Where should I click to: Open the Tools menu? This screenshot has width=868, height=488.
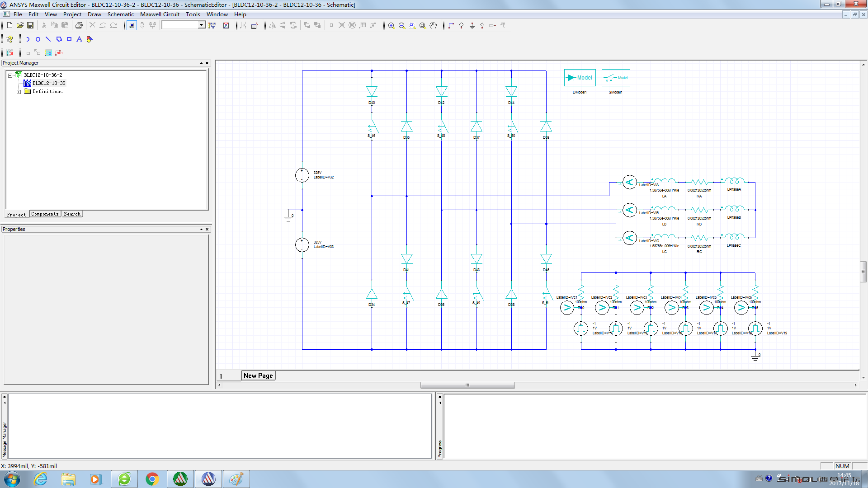coord(193,14)
